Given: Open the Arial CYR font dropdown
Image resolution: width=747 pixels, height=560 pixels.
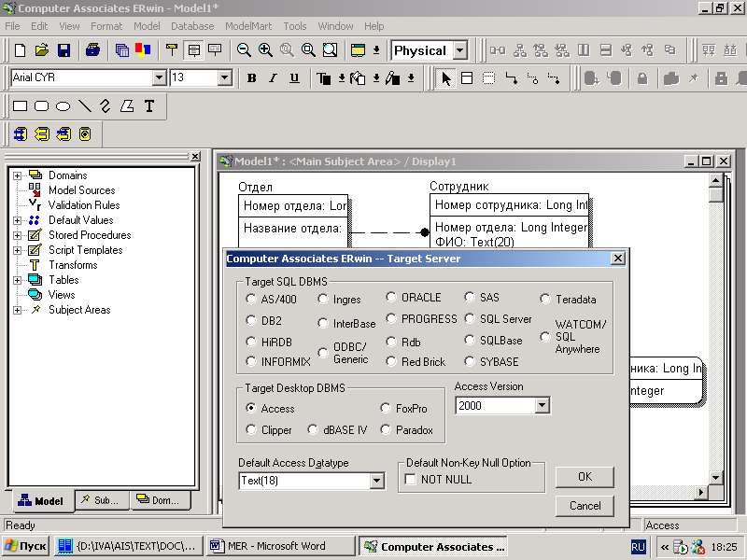Looking at the screenshot, I should tap(159, 77).
